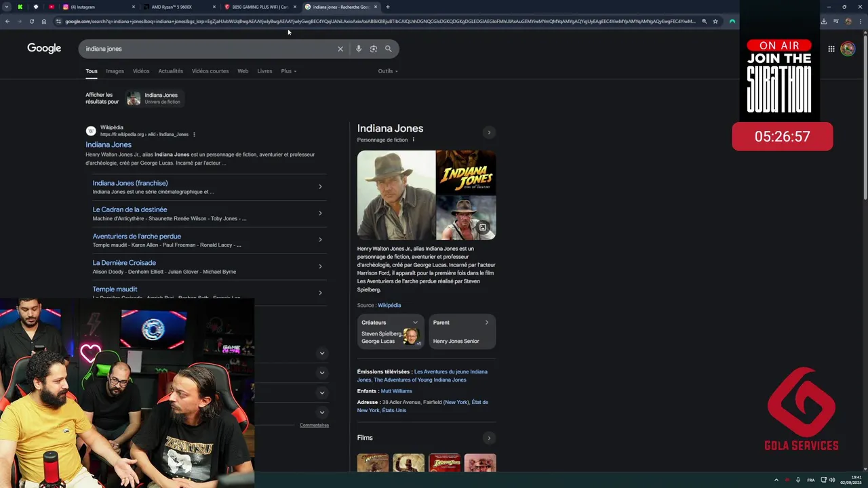Screen dimensions: 868x488
Task: Open Les Aventures du jeune Indiana Jones link
Action: coord(451,371)
